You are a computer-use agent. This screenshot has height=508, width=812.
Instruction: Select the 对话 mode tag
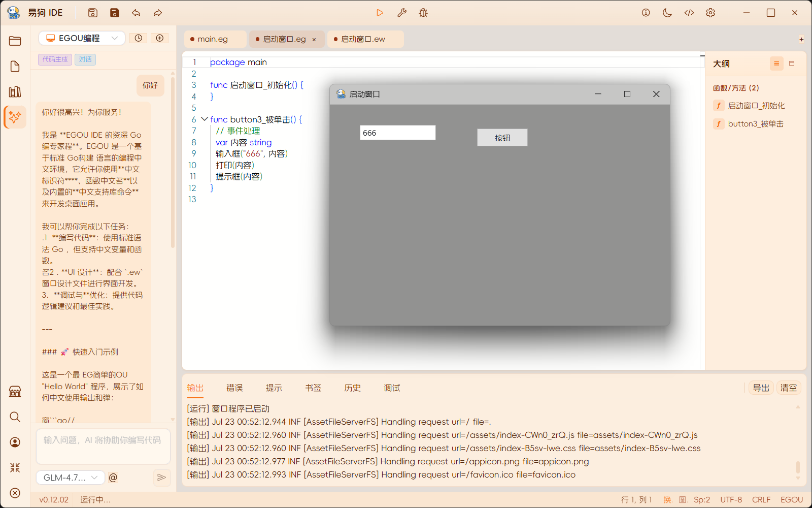point(85,59)
